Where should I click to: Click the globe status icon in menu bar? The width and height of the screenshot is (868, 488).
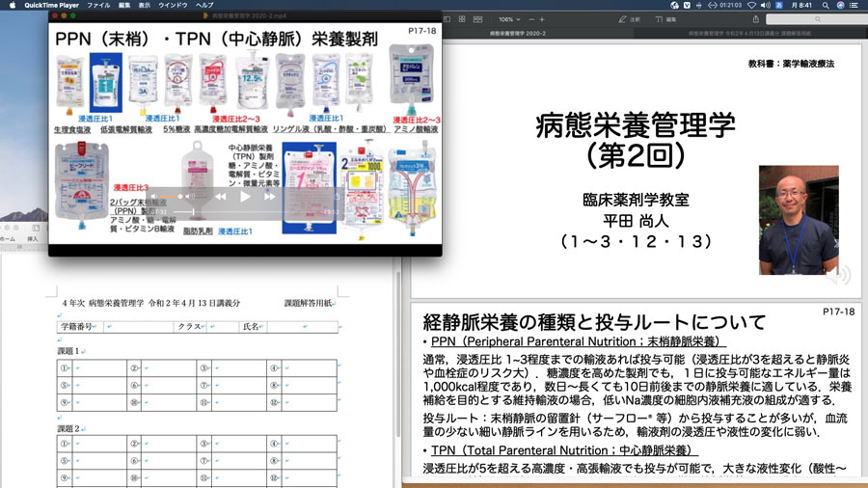tap(674, 5)
